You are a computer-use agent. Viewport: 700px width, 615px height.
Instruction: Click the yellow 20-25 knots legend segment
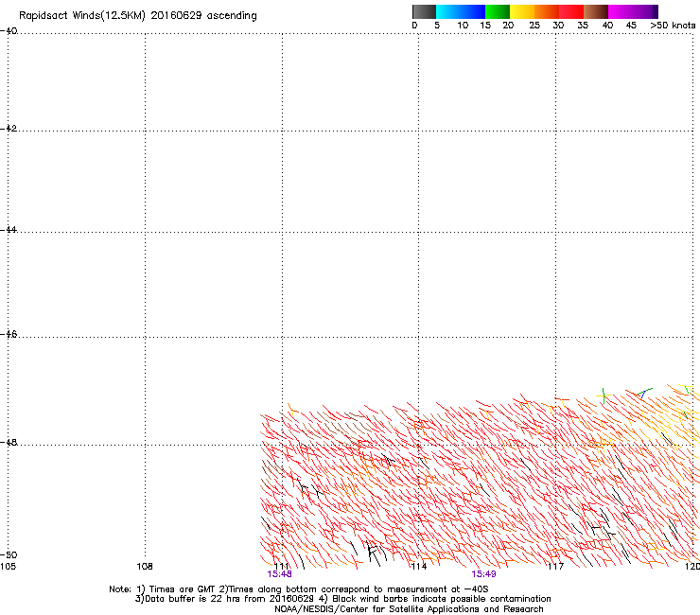522,11
